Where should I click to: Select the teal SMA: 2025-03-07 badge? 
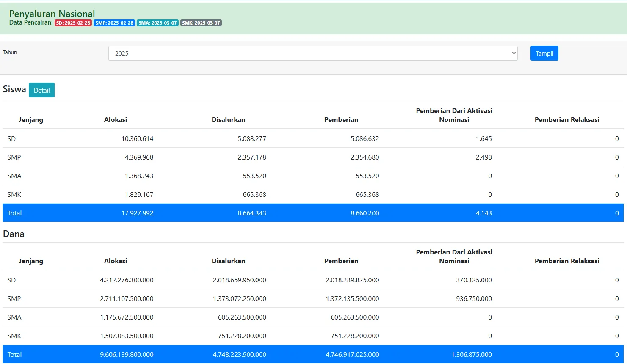click(157, 23)
